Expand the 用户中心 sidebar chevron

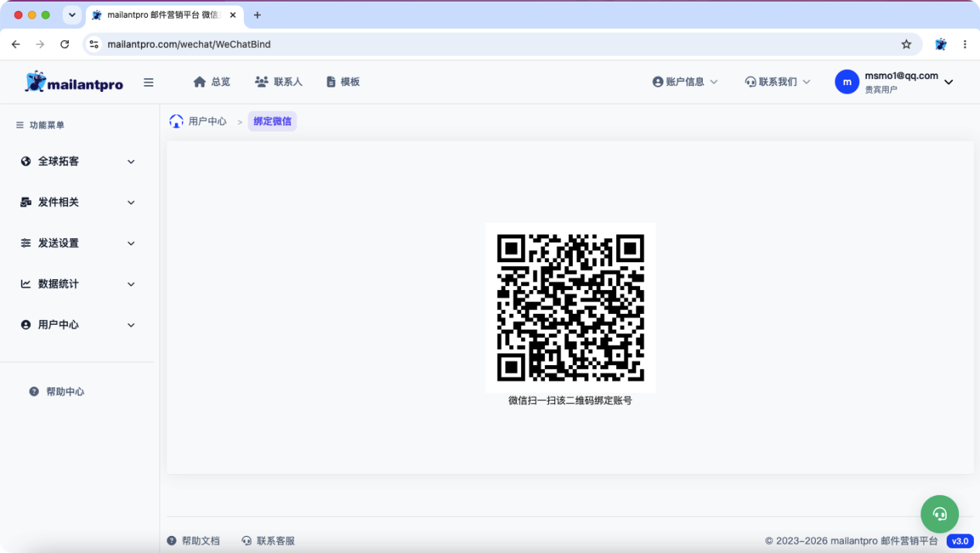pyautogui.click(x=131, y=326)
